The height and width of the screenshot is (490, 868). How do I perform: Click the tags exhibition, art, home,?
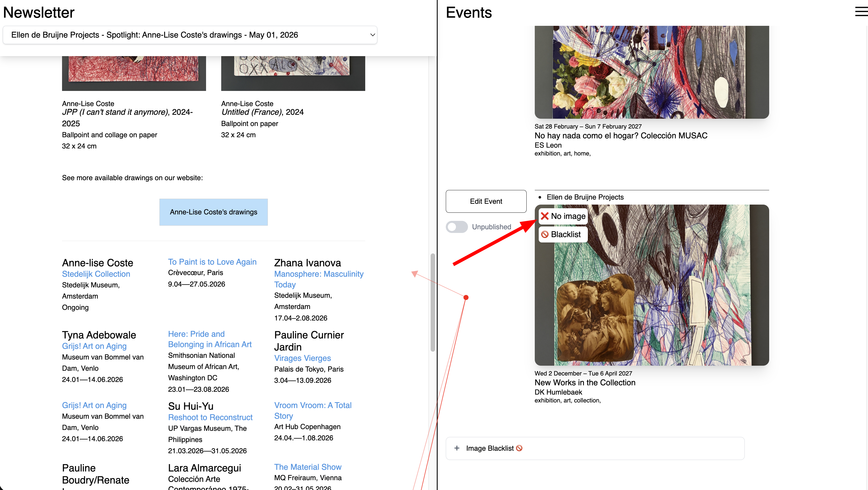563,154
